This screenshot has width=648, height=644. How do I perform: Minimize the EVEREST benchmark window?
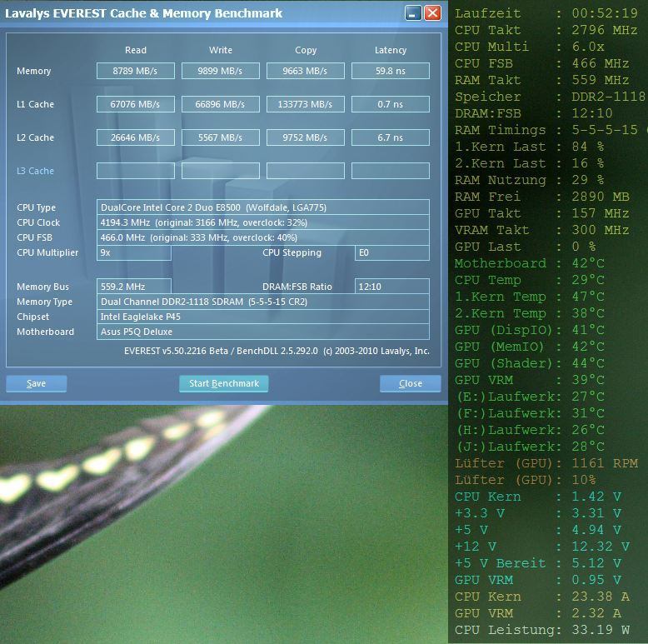pos(413,13)
